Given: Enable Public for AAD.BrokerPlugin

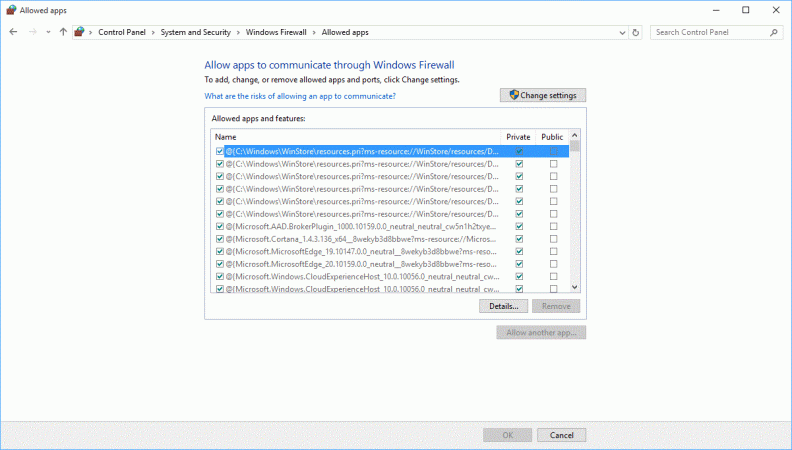Looking at the screenshot, I should click(554, 226).
